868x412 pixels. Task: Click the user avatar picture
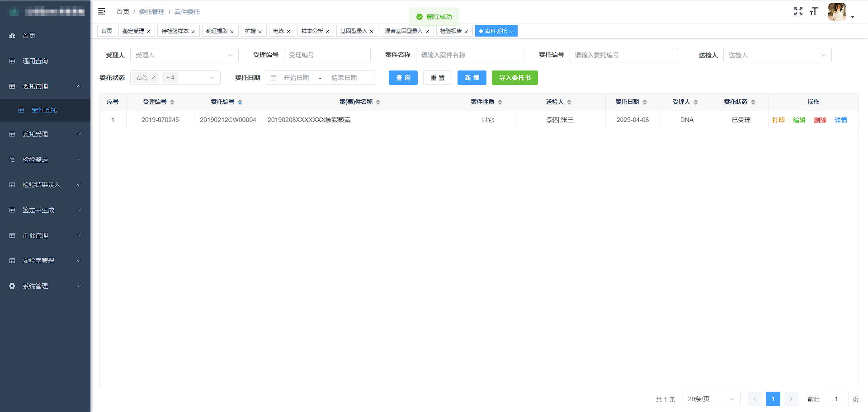tap(837, 12)
